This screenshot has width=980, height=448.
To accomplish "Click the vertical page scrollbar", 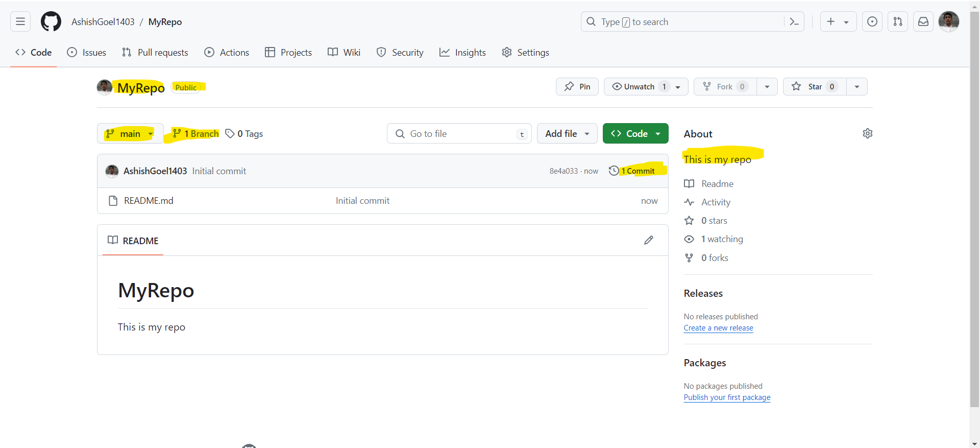I will click(x=974, y=204).
